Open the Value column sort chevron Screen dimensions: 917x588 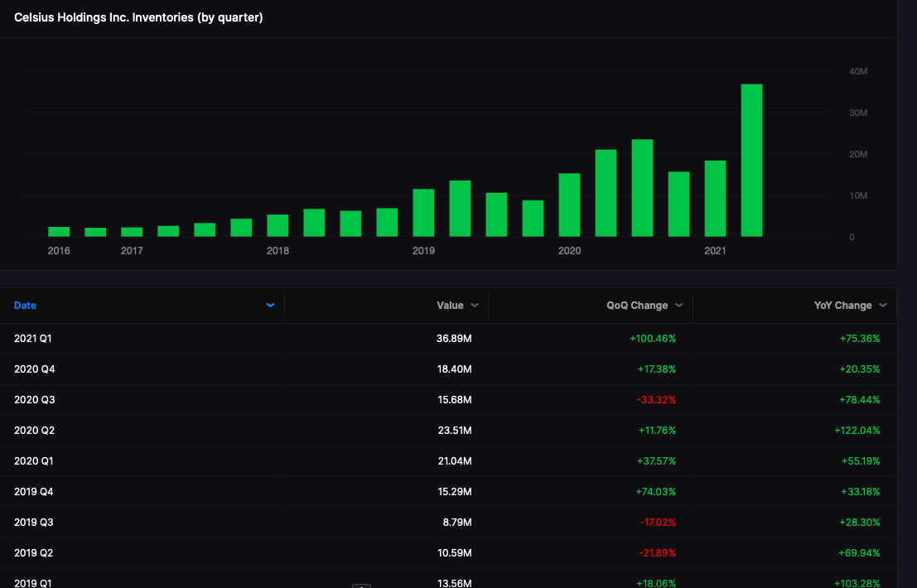coord(475,305)
